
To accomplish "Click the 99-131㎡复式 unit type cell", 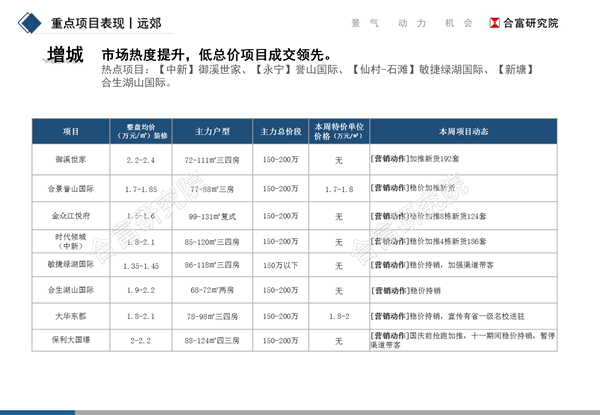I will tap(212, 216).
